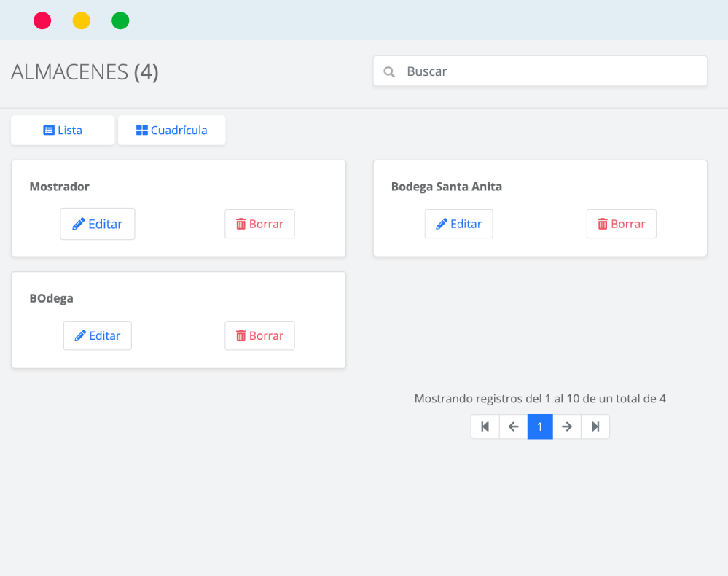Select page 1 in pagination

[x=540, y=427]
